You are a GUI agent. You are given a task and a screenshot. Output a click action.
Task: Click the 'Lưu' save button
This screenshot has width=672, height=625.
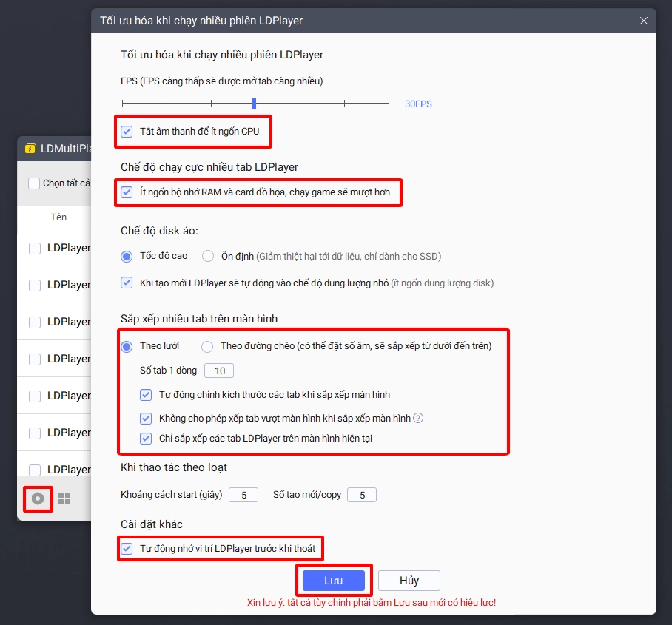[334, 581]
